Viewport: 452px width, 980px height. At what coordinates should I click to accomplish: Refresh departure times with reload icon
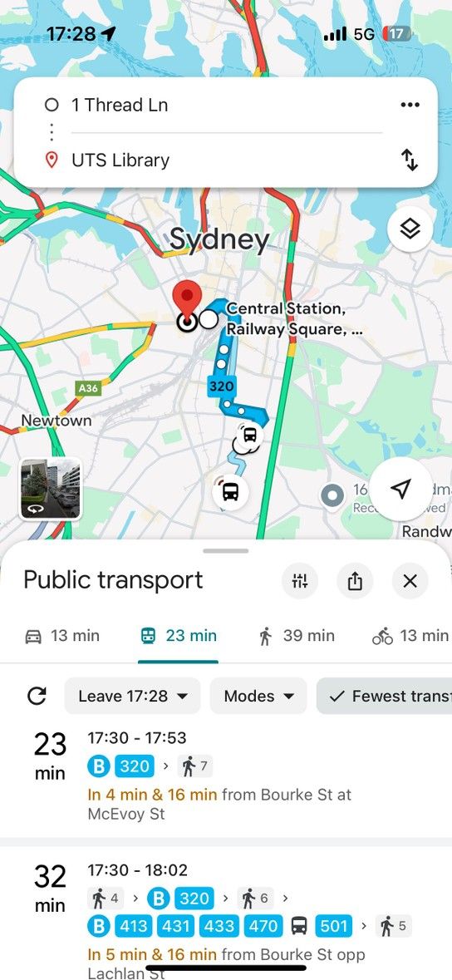(x=37, y=696)
